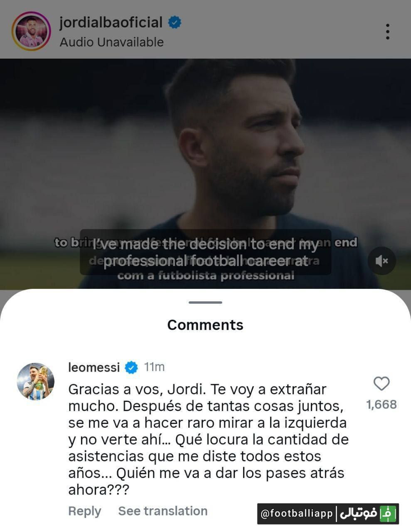Tap the leomessi username in comments
The height and width of the screenshot is (532, 411).
tap(94, 368)
